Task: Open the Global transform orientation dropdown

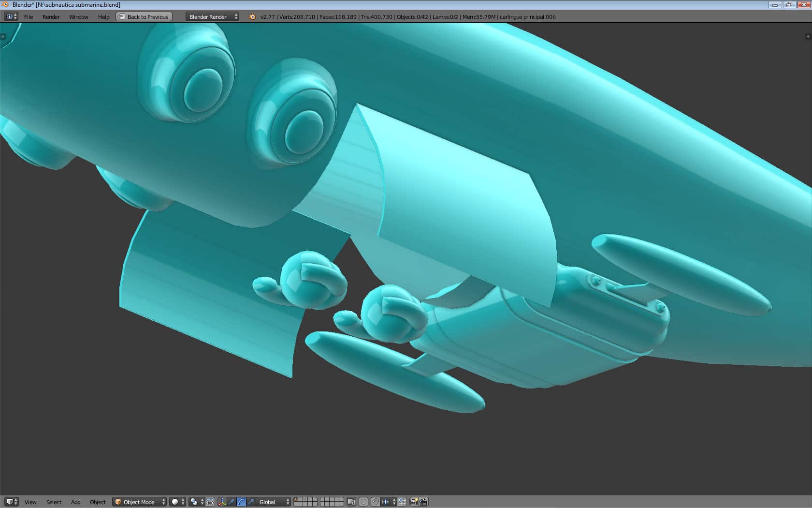Action: 274,502
